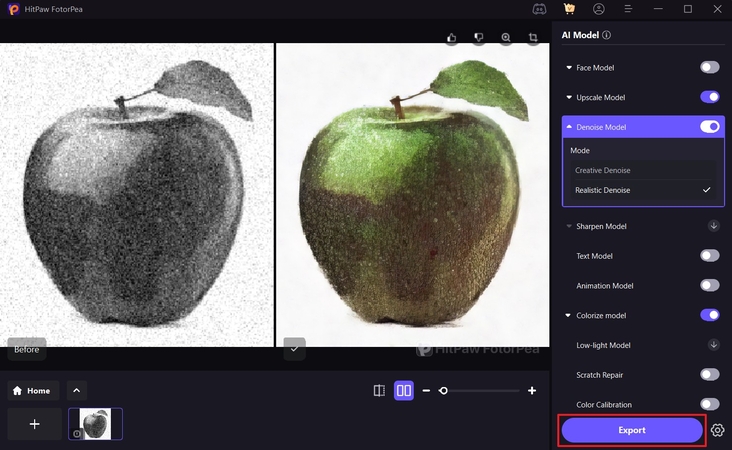Open the hamburger menu in title bar
Image resolution: width=732 pixels, height=450 pixels.
(x=628, y=9)
